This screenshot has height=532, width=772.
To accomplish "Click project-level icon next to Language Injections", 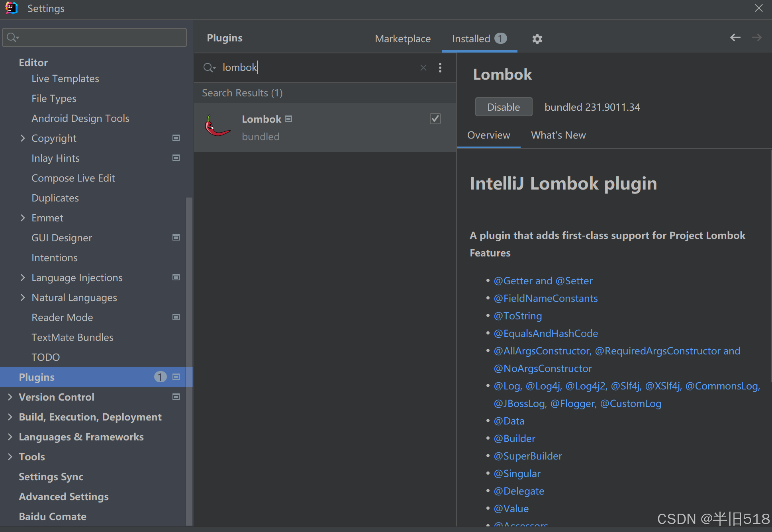I will point(176,277).
